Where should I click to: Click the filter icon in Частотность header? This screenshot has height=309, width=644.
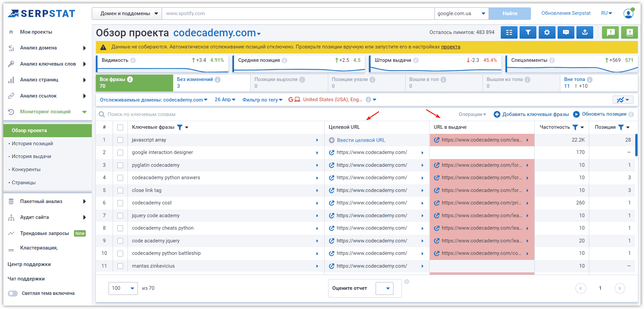tap(575, 127)
